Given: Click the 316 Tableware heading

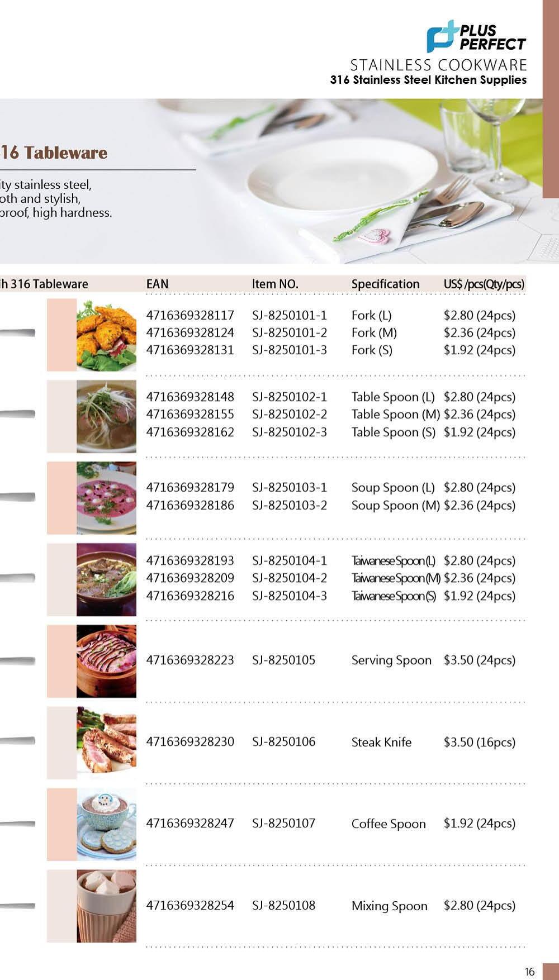Looking at the screenshot, I should point(54,153).
